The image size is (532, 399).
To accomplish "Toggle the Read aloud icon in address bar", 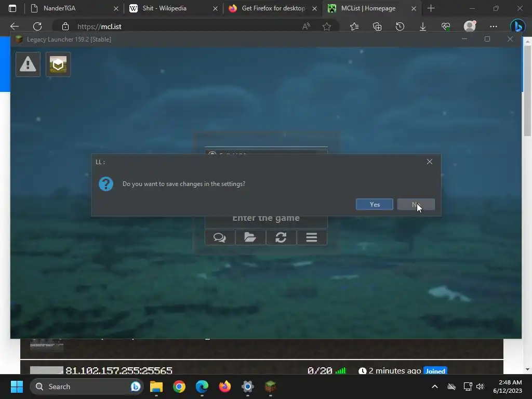I will [x=306, y=26].
